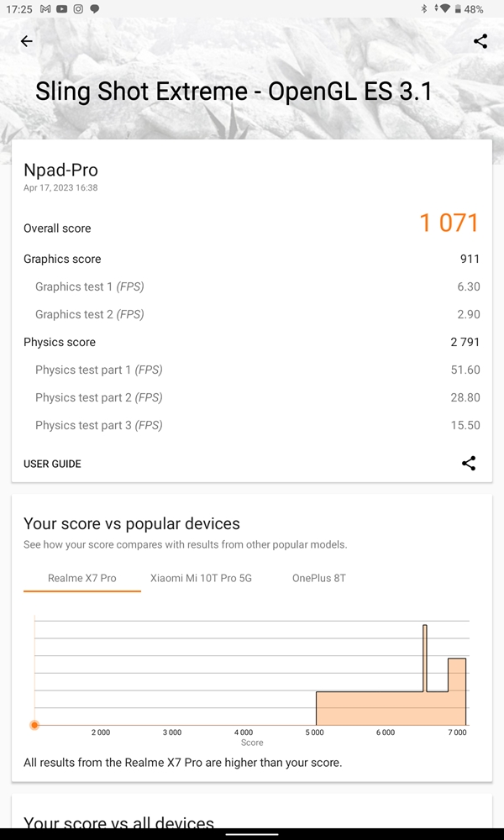Open the YouTube notification icon in status bar
The height and width of the screenshot is (840, 504).
pyautogui.click(x=61, y=9)
